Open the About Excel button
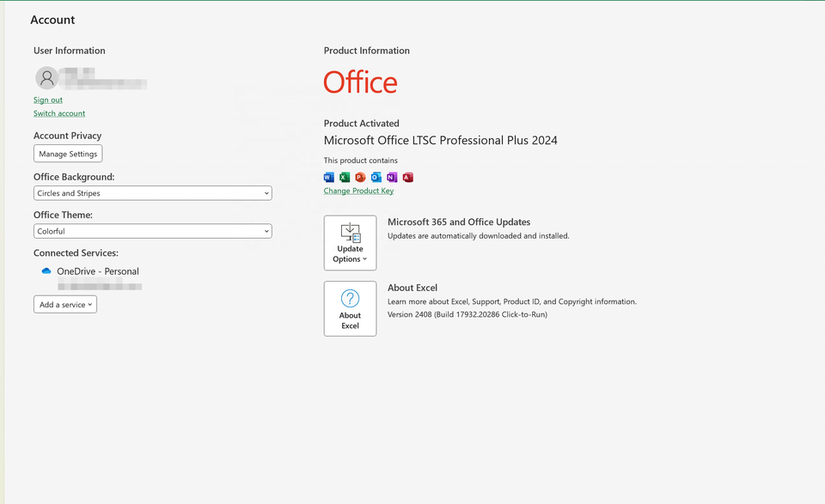The height and width of the screenshot is (504, 825). point(350,308)
